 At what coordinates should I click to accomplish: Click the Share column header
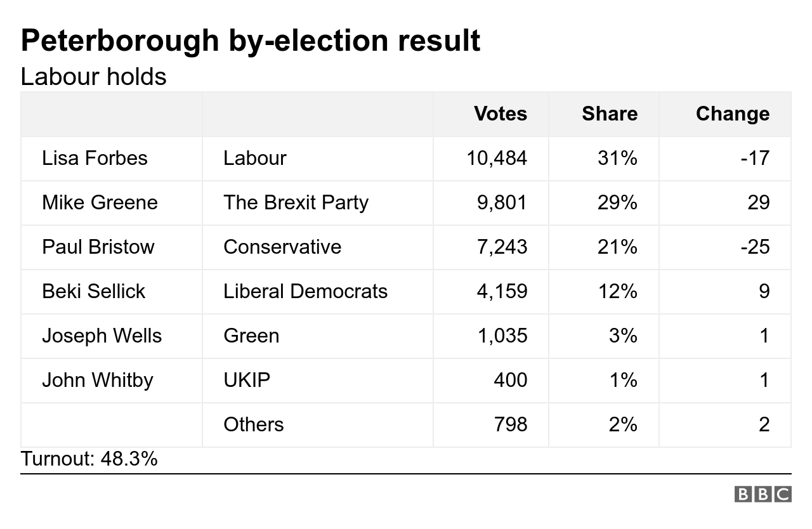610,114
